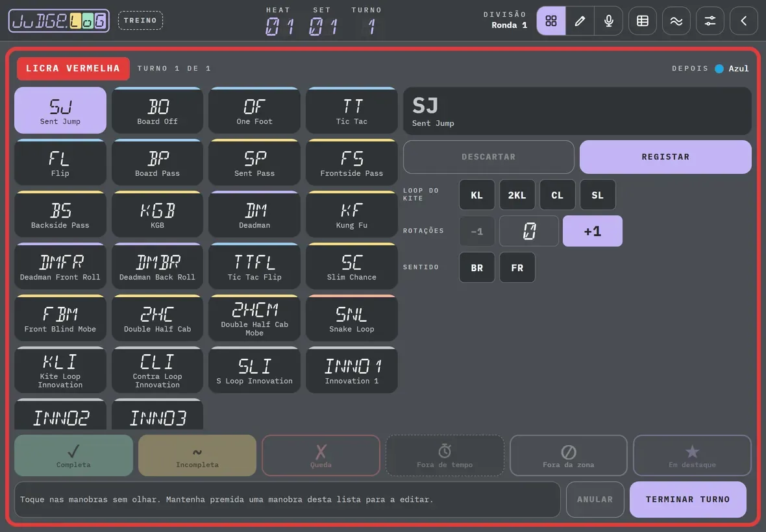Click Terminar Turno

(688, 500)
